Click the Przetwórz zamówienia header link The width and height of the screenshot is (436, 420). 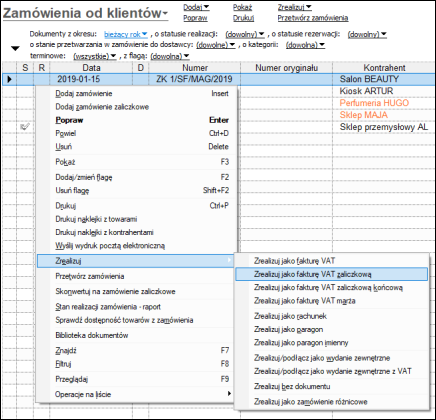313,18
